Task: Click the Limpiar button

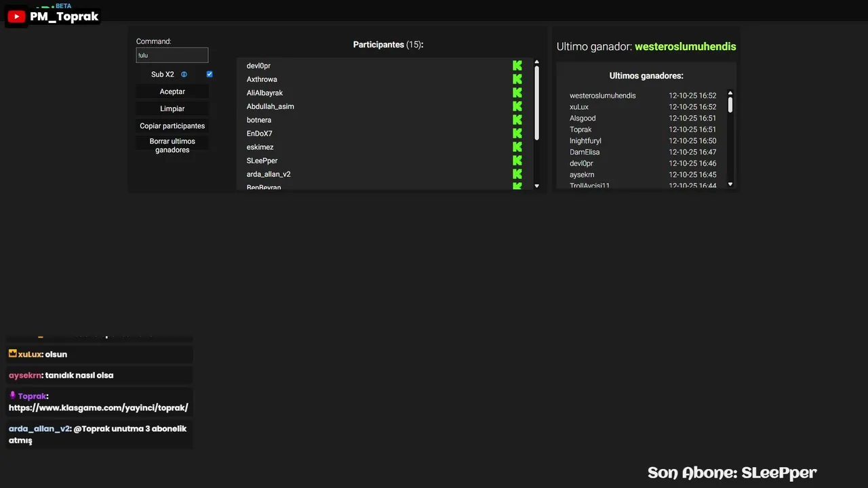Action: [x=172, y=108]
